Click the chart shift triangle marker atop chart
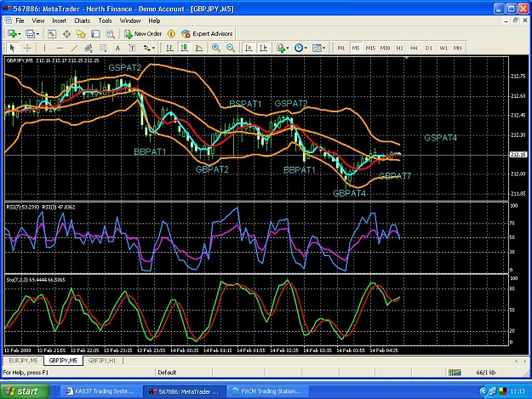This screenshot has height=399, width=532. (x=406, y=59)
